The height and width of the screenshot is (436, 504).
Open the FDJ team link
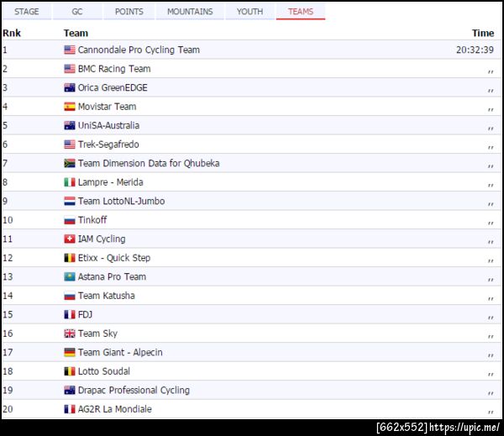(x=85, y=314)
